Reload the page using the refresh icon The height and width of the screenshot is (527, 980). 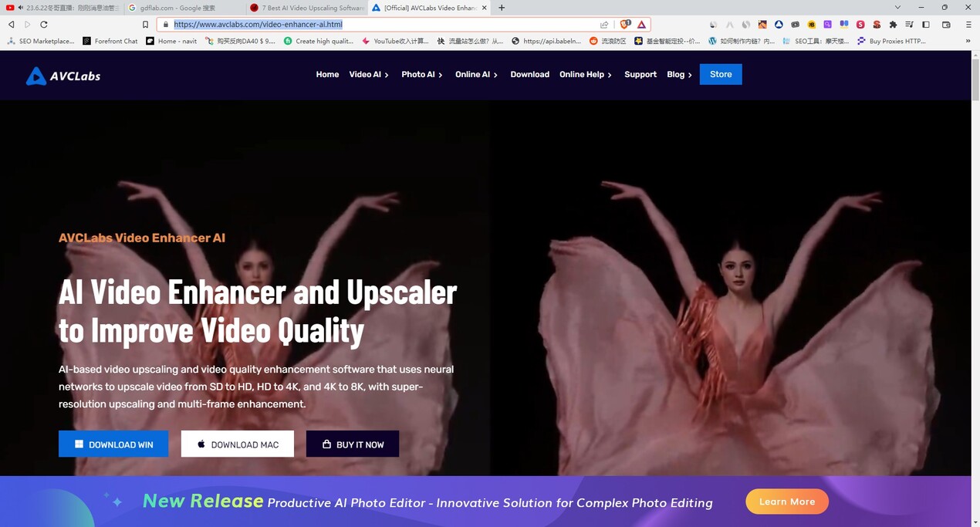[43, 24]
